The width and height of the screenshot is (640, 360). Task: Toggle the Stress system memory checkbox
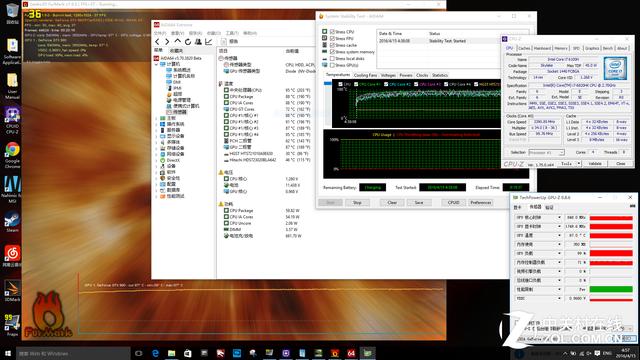pos(332,52)
